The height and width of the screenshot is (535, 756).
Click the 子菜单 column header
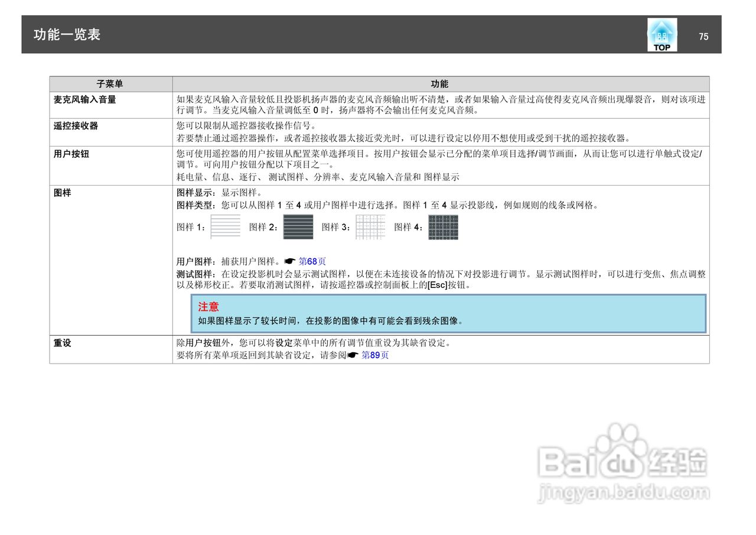(111, 84)
